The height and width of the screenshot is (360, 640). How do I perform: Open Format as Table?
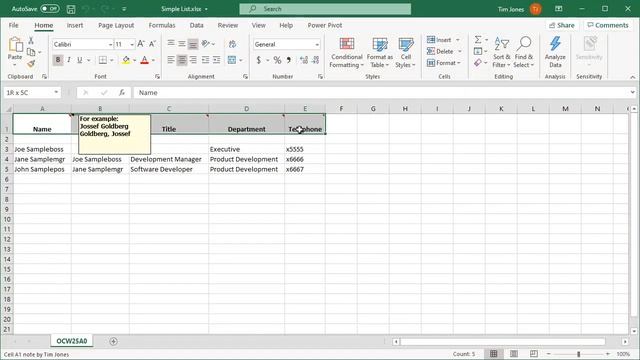tap(380, 53)
